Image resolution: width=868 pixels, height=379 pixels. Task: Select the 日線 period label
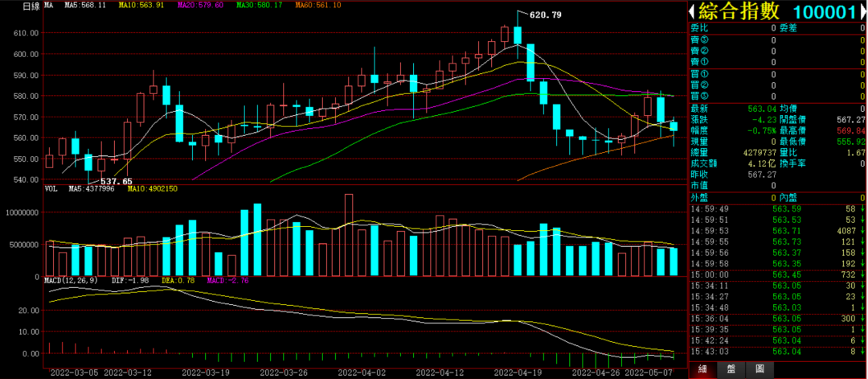click(31, 6)
